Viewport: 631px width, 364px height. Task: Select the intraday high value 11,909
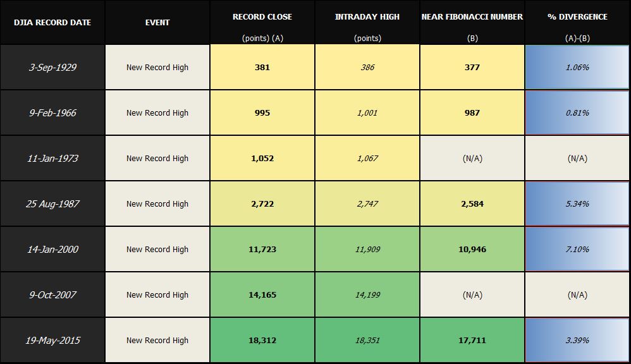367,250
